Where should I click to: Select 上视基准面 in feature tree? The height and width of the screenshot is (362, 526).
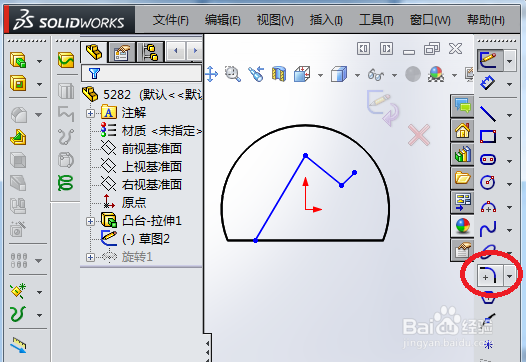pyautogui.click(x=141, y=166)
